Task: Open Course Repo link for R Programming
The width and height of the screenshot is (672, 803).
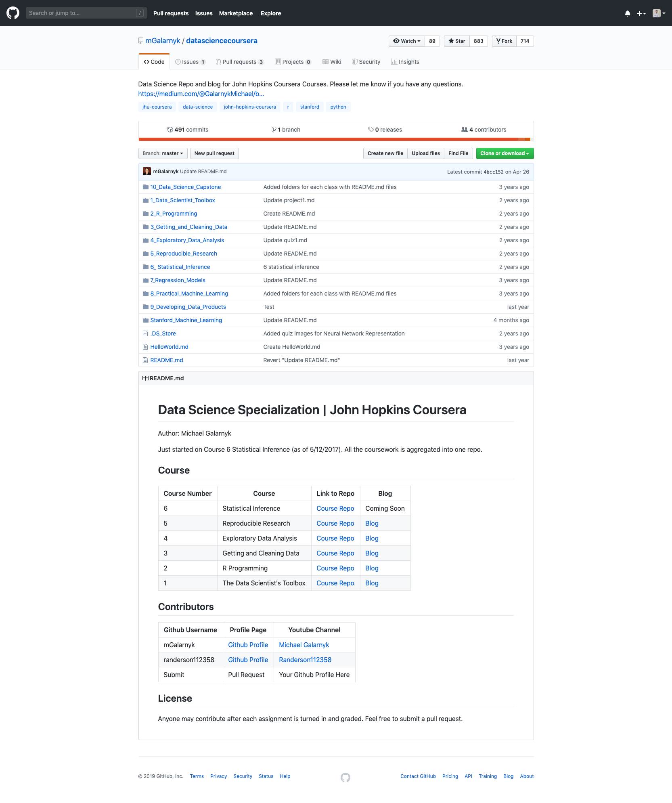Action: point(335,568)
